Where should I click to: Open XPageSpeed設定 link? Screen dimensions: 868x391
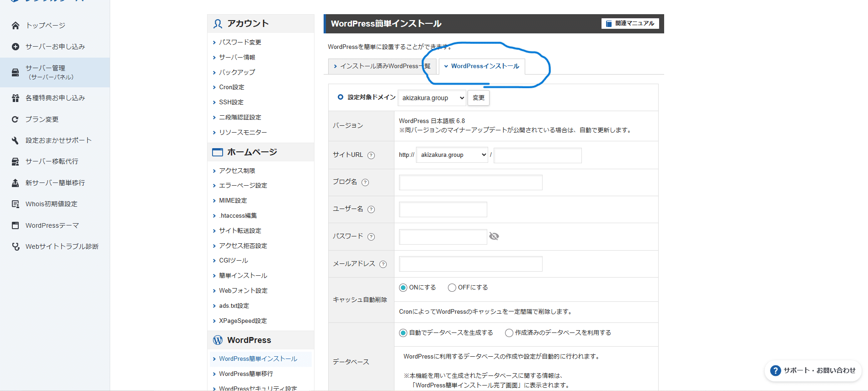click(243, 321)
